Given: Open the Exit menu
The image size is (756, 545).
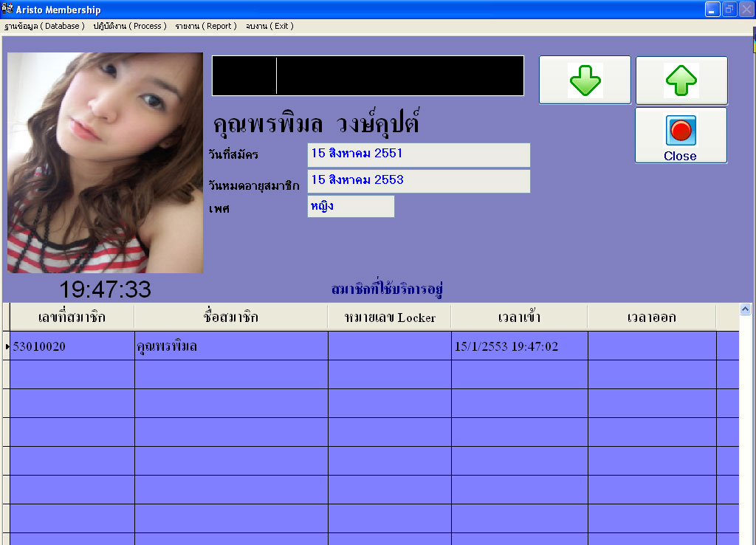Looking at the screenshot, I should 269,26.
